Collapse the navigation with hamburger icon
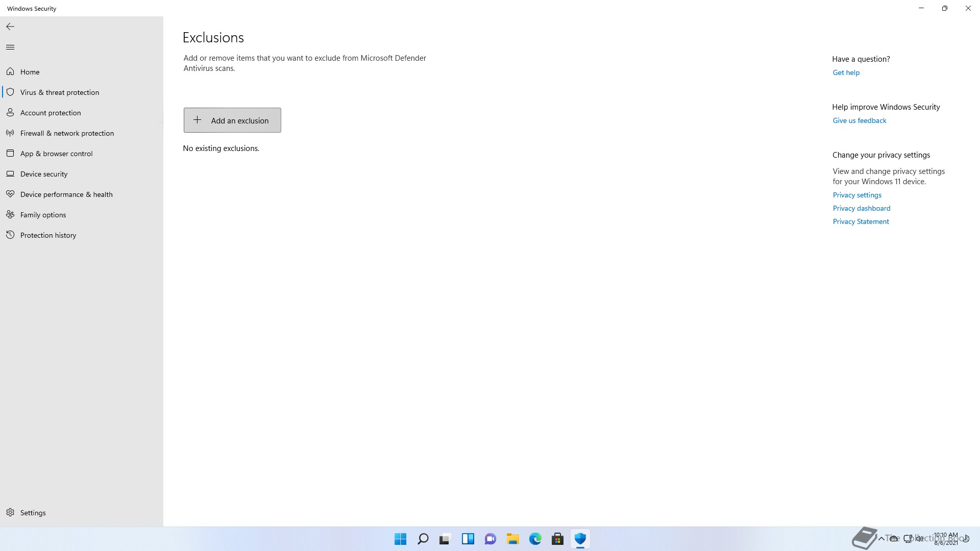980x551 pixels. pos(10,47)
